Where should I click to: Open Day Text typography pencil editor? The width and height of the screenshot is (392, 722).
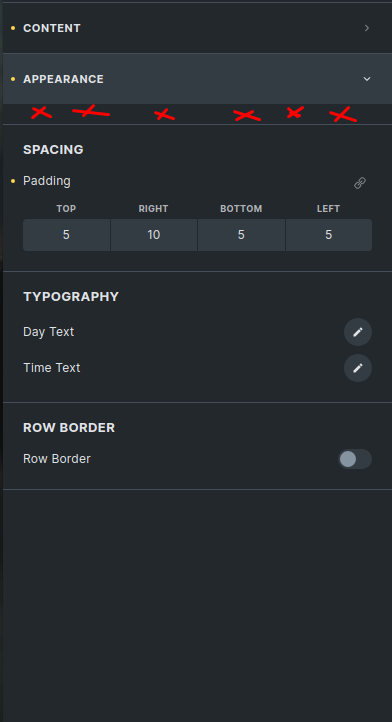point(358,332)
